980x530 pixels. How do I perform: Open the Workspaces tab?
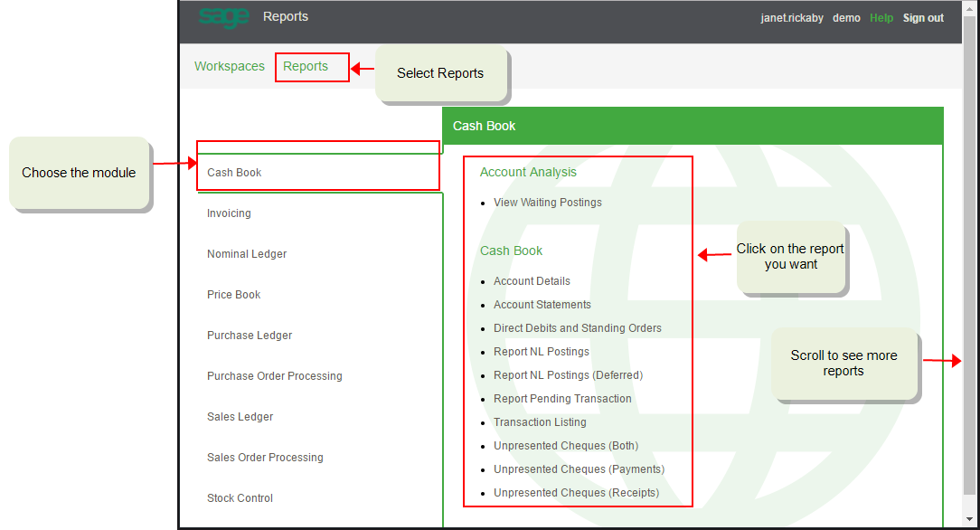[x=230, y=66]
